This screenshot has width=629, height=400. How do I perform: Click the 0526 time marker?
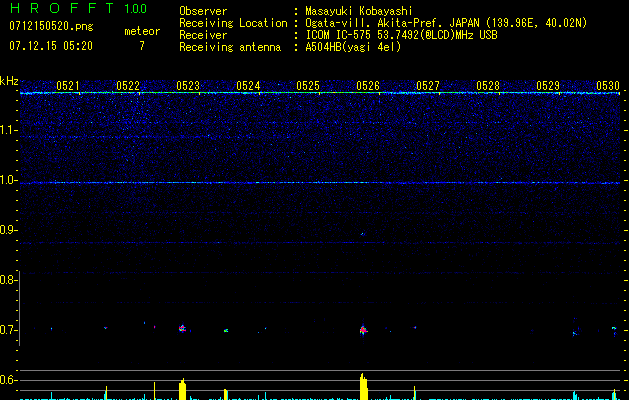[x=368, y=86]
